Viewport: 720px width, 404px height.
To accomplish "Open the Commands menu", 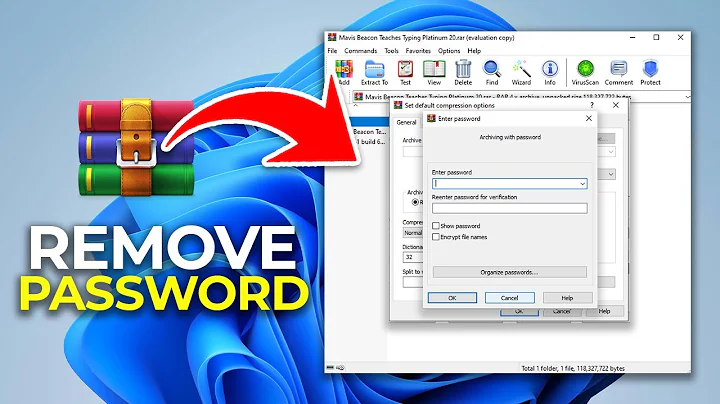I will tap(360, 50).
